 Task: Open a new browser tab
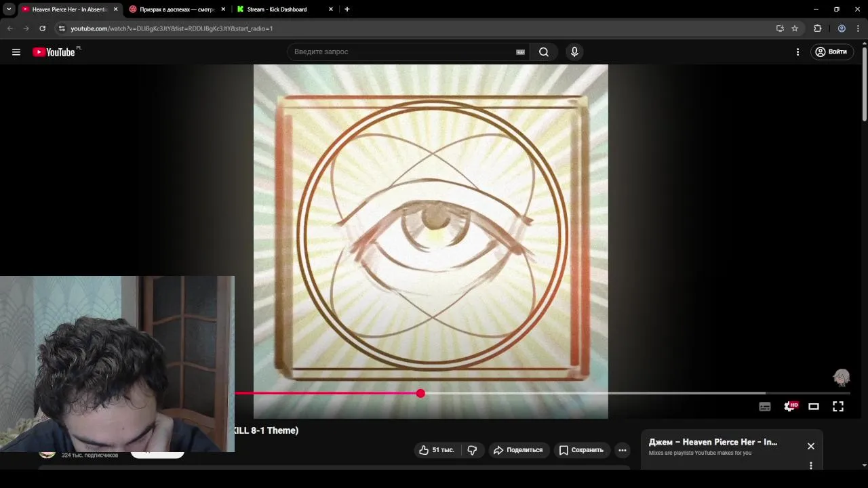(347, 9)
